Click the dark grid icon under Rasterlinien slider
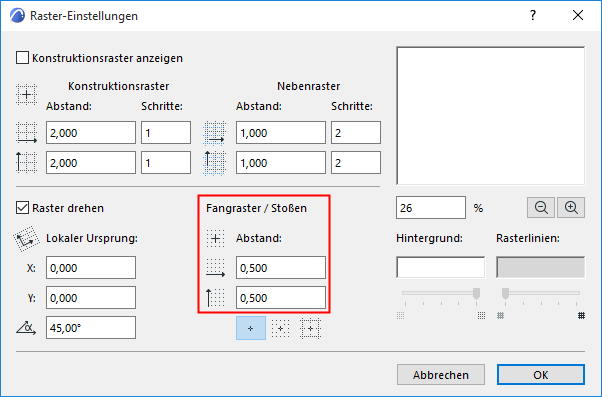This screenshot has height=397, width=602. click(x=582, y=316)
